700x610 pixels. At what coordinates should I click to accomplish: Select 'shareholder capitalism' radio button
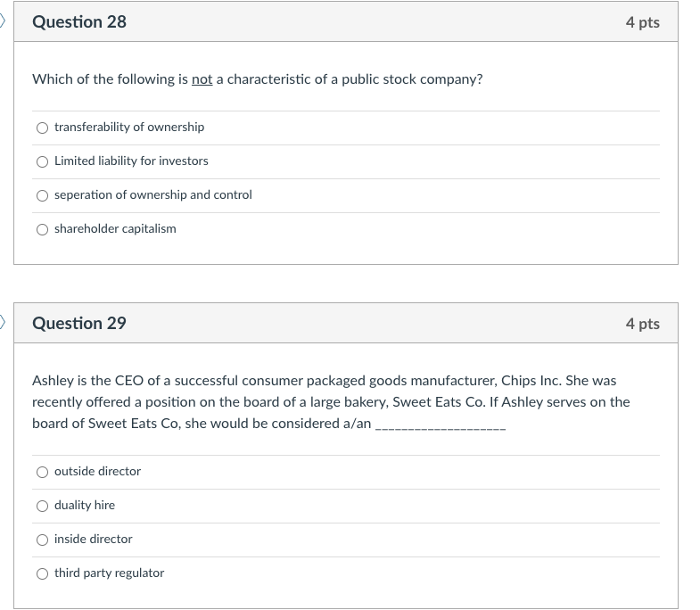pyautogui.click(x=42, y=229)
